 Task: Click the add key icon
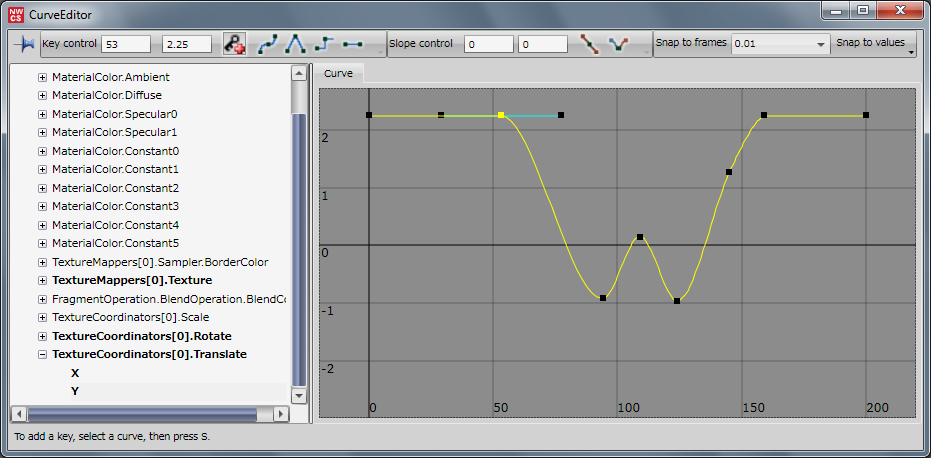(234, 45)
